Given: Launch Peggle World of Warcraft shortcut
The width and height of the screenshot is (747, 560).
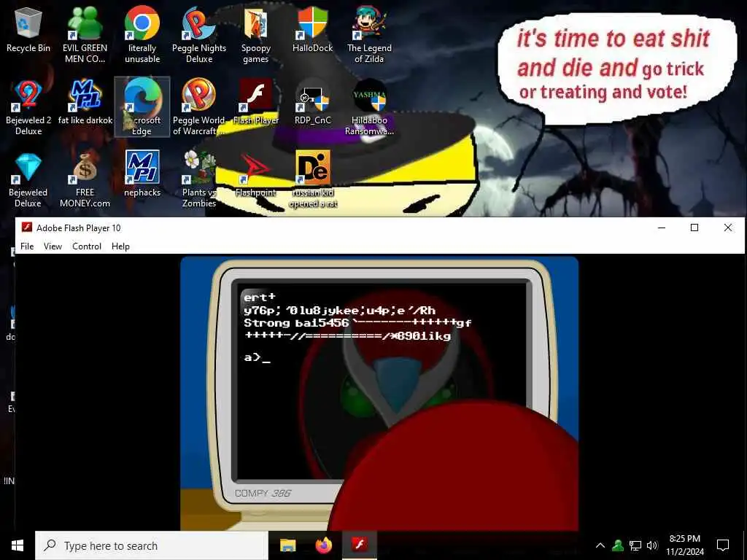Looking at the screenshot, I should [199, 107].
